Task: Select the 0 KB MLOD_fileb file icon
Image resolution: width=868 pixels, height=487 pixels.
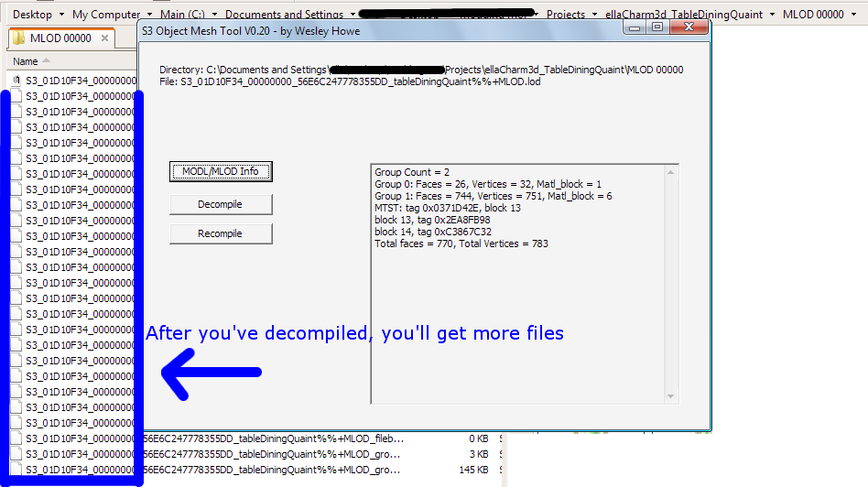Action: click(x=17, y=438)
